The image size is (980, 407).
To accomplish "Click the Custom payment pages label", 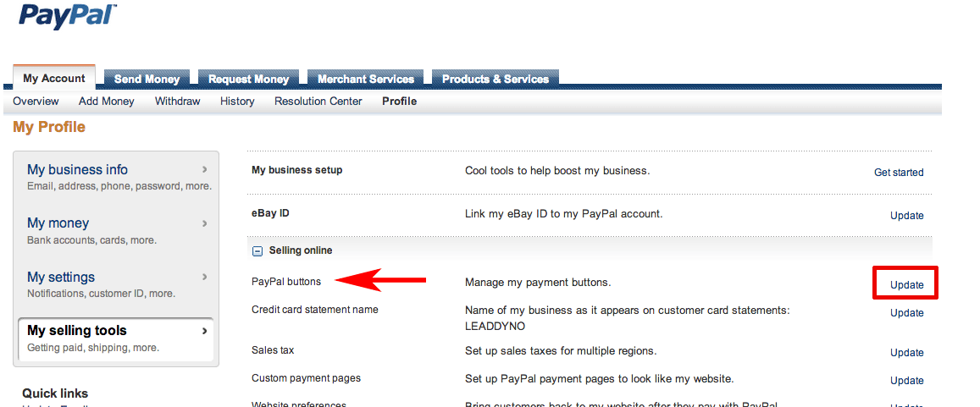I will (307, 377).
